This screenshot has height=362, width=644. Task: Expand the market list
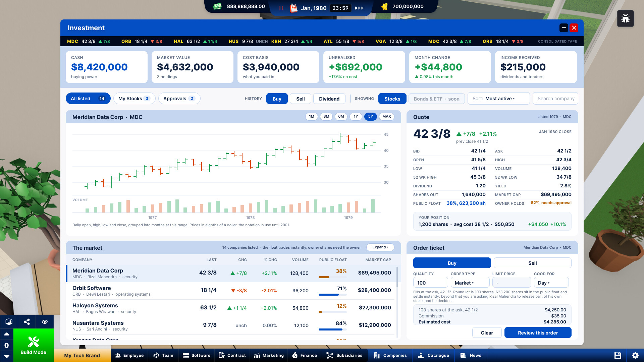pos(380,247)
